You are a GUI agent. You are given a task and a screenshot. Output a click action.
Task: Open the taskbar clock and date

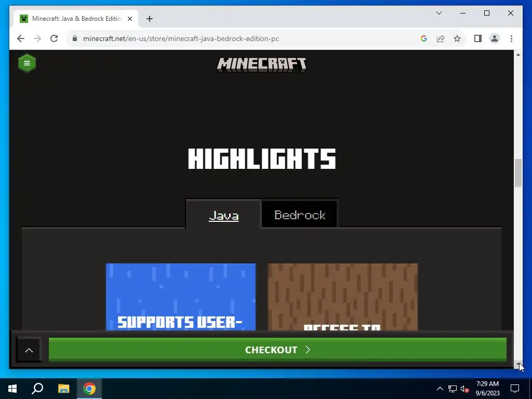tap(487, 389)
